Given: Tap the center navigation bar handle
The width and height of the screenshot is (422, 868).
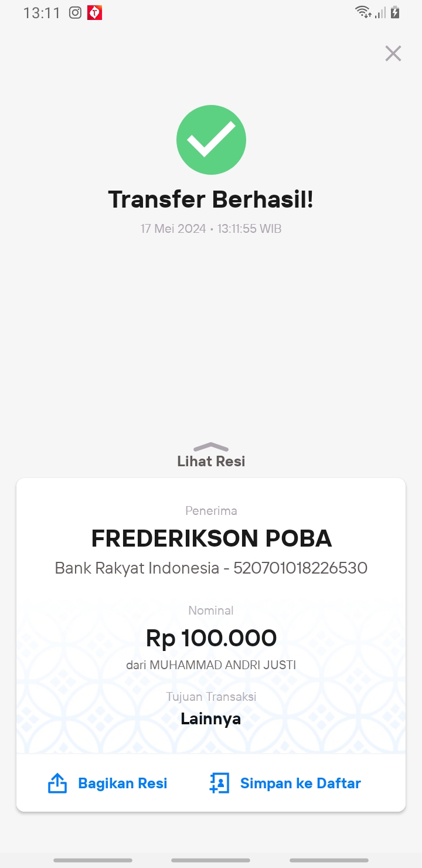Looking at the screenshot, I should click(x=211, y=860).
